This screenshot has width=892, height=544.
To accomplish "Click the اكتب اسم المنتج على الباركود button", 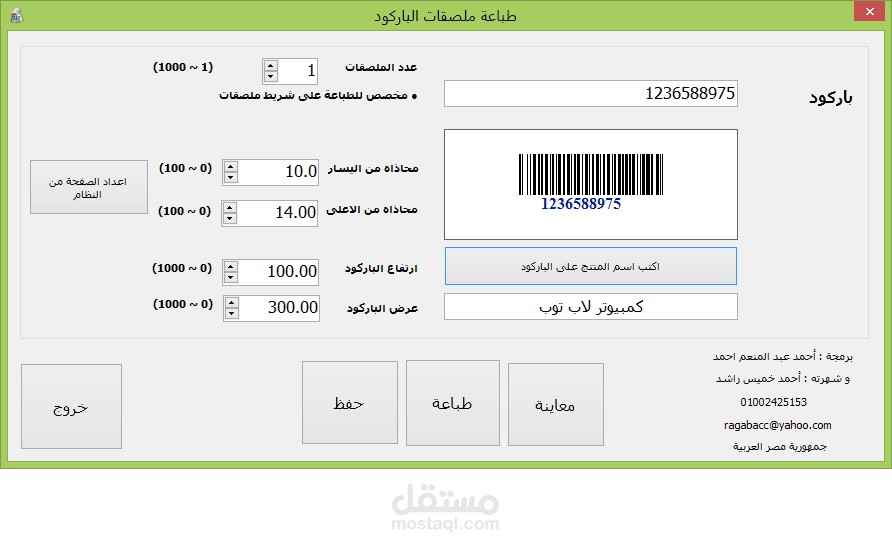I will (x=590, y=266).
